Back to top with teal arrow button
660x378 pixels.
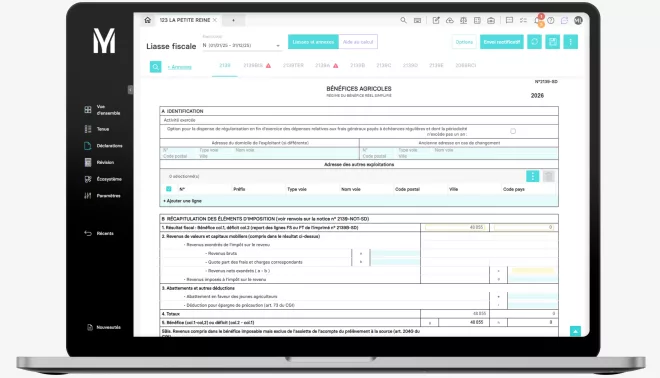pos(575,331)
